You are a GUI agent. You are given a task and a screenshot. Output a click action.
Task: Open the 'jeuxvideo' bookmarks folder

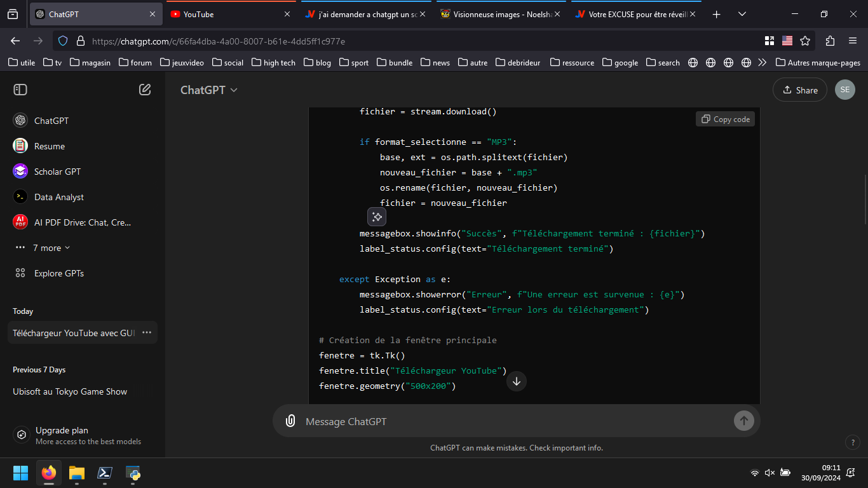(x=182, y=62)
